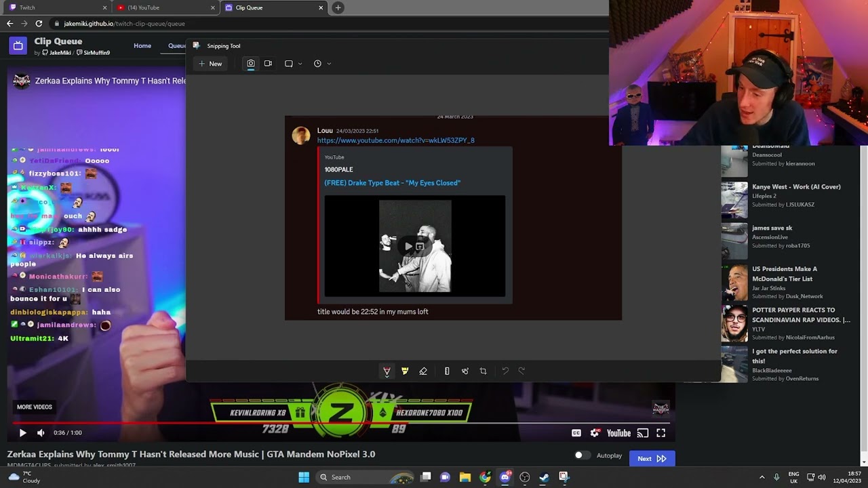Viewport: 868px width, 488px height.
Task: Open the Drake Type Beat video title link
Action: [392, 183]
